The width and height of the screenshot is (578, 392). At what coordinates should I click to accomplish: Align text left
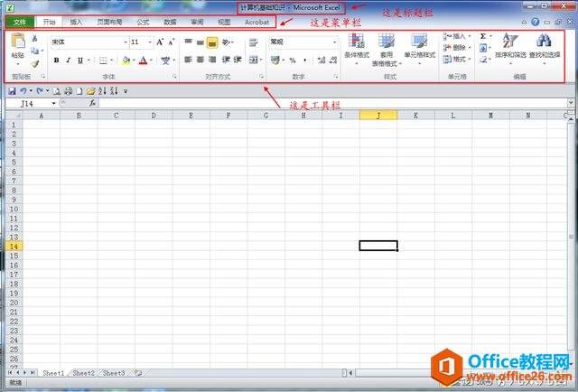click(x=188, y=60)
